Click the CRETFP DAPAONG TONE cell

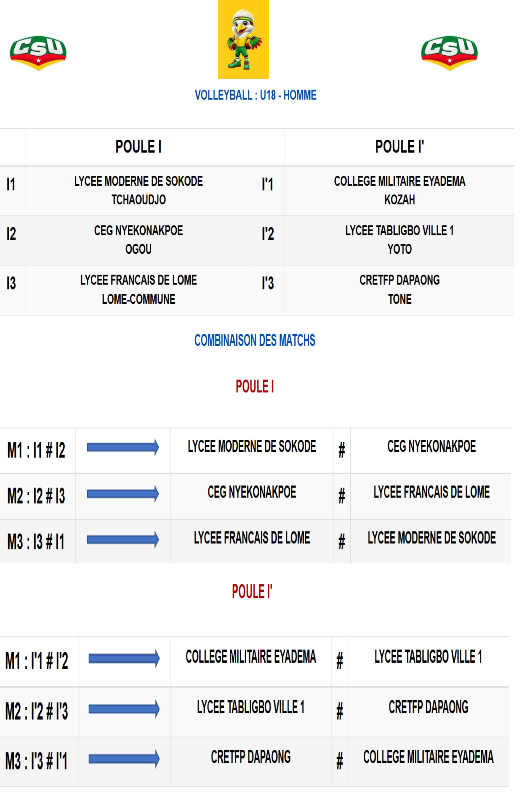pyautogui.click(x=399, y=290)
